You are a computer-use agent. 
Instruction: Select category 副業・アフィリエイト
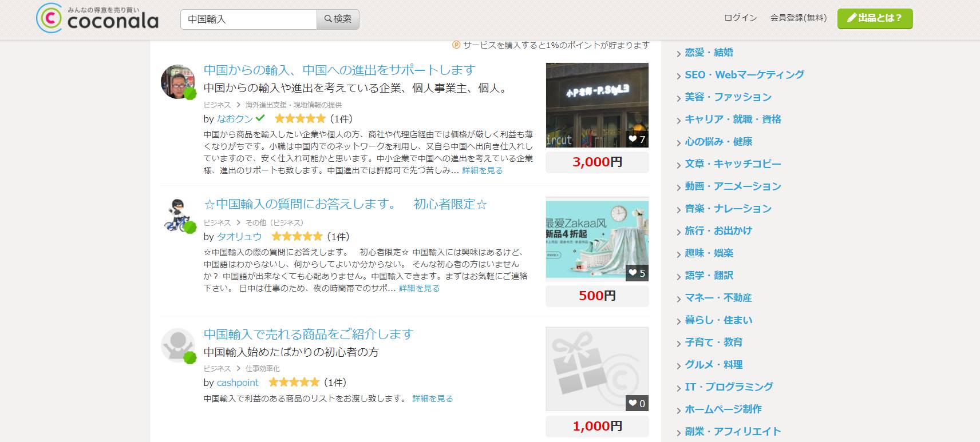click(733, 432)
